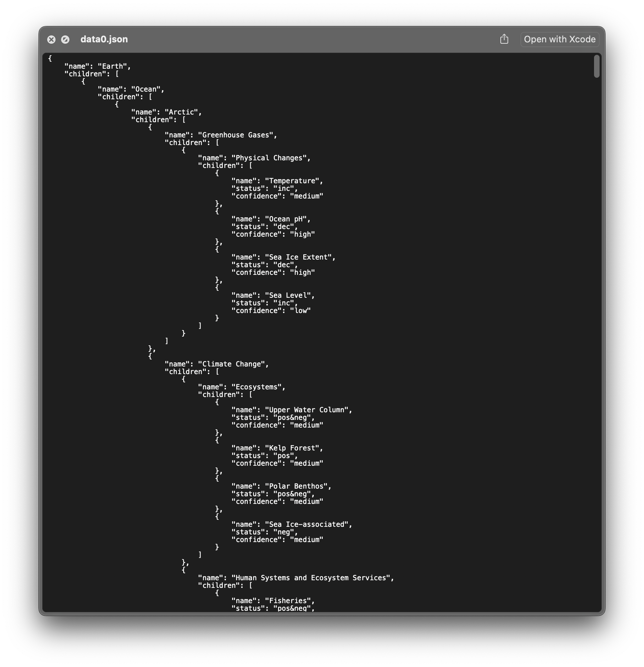Click "children": [ line under Climate Change
This screenshot has height=667, width=644.
[192, 372]
